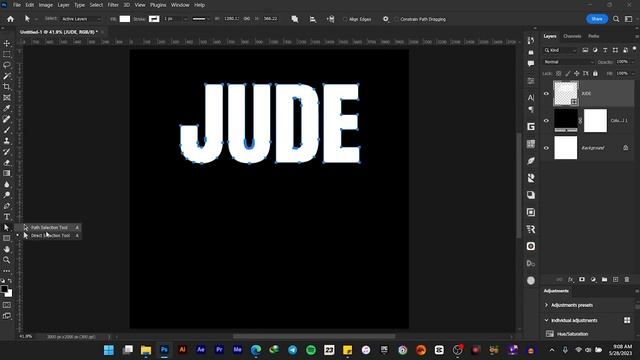Select the Spot Healing Brush tool

click(x=7, y=119)
